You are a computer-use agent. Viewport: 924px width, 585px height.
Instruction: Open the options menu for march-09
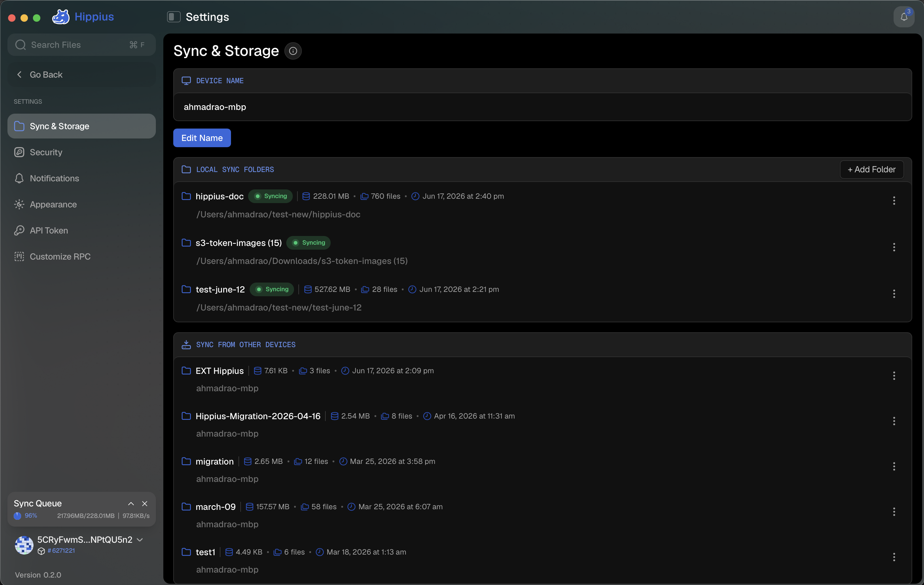coord(894,512)
